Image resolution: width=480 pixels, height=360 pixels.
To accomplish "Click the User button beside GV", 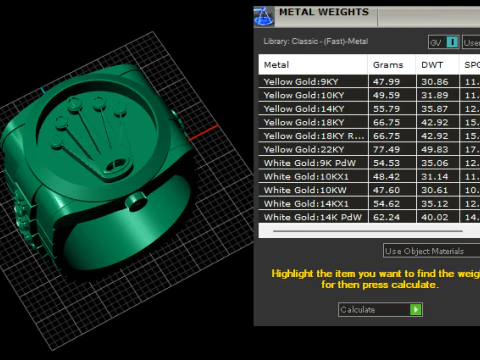I will pos(471,42).
